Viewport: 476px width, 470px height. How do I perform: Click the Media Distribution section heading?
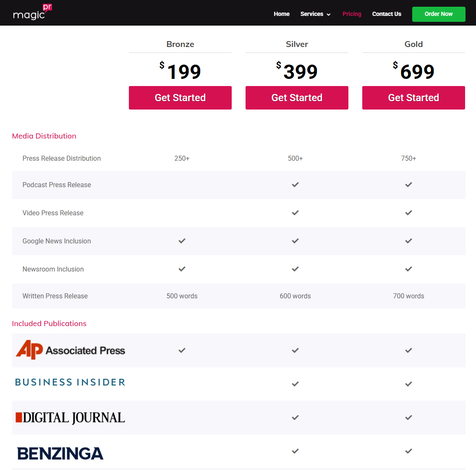point(44,136)
